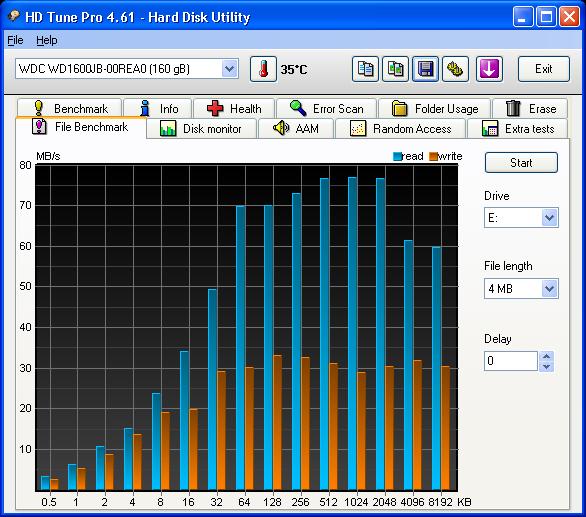Open the Health tab
This screenshot has height=517, width=586.
(234, 108)
